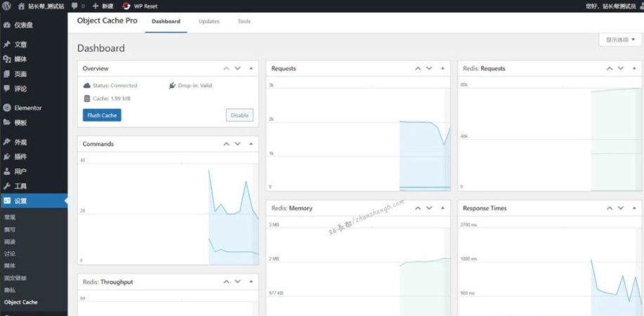Click the Cache 1.99 MB text
Image resolution: width=644 pixels, height=316 pixels.
(112, 98)
